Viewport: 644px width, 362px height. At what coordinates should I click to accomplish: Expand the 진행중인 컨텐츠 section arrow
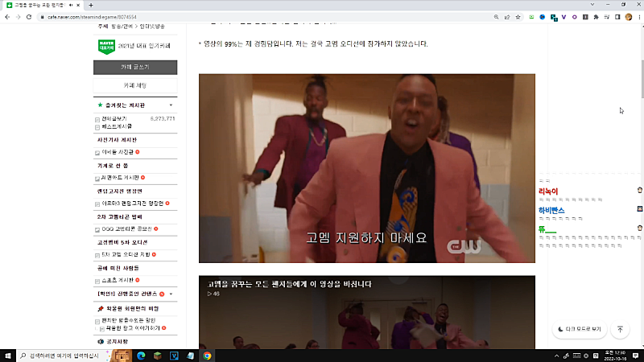click(171, 294)
